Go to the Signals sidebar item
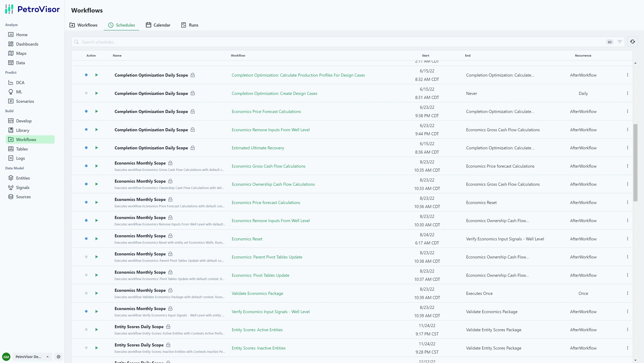The height and width of the screenshot is (363, 644). pyautogui.click(x=23, y=187)
